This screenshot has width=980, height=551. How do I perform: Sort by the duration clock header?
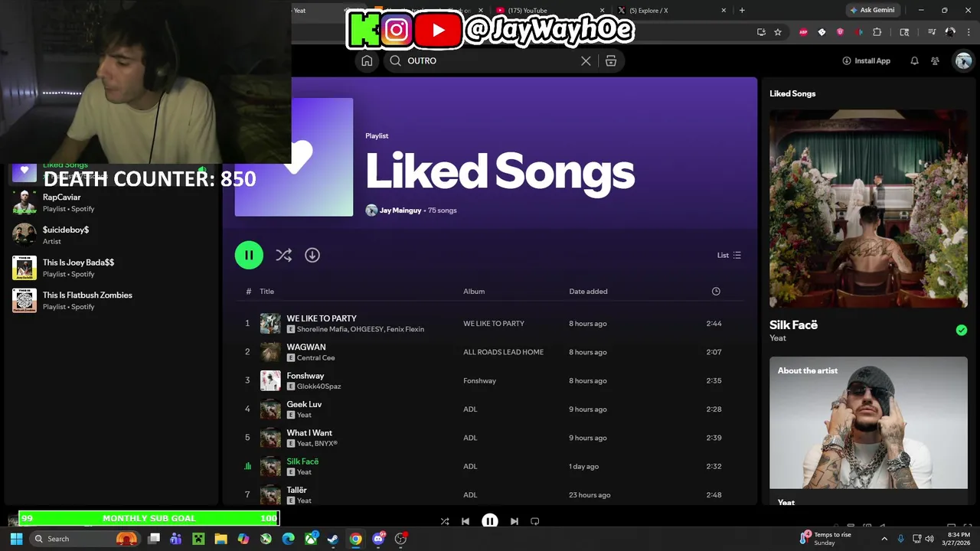[x=716, y=291]
